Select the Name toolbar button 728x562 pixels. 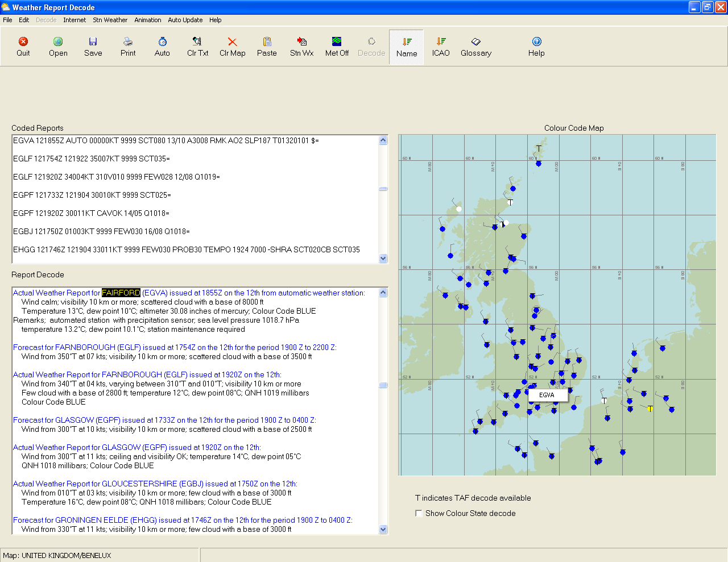(407, 47)
